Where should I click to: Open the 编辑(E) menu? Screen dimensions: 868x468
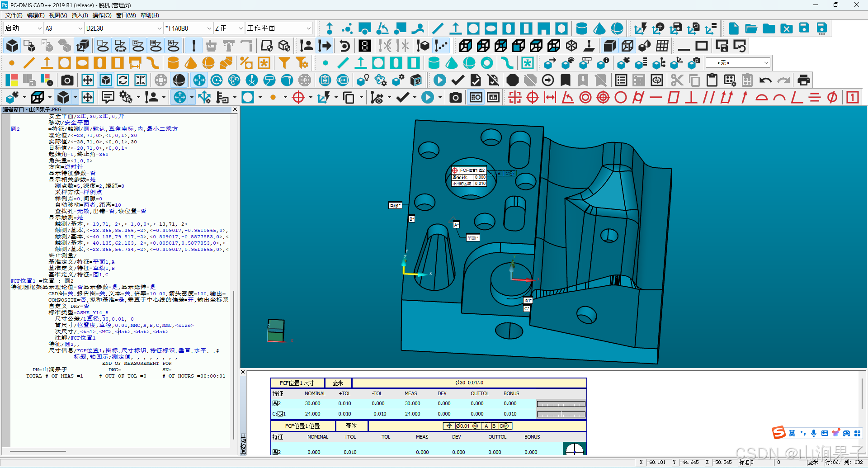pos(36,15)
